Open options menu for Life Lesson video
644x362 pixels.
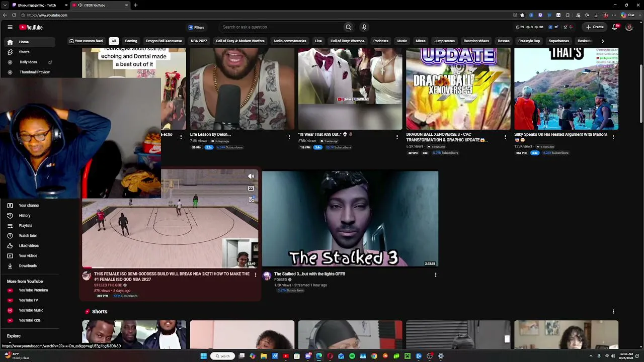pos(289,136)
